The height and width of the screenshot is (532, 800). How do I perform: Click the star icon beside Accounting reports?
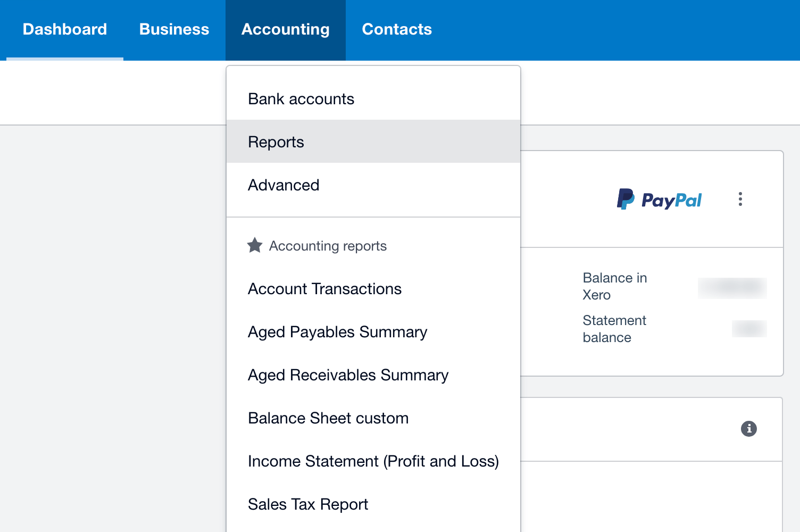[x=255, y=245]
